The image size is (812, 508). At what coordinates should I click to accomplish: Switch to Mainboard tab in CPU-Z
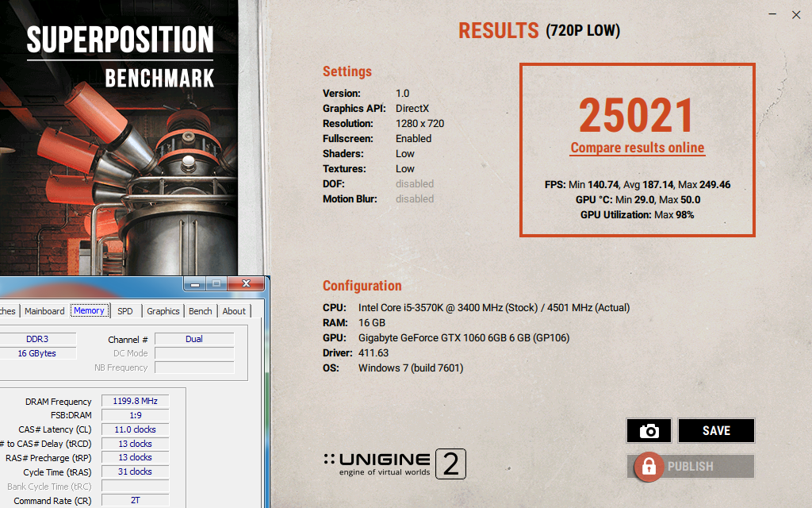pos(44,311)
